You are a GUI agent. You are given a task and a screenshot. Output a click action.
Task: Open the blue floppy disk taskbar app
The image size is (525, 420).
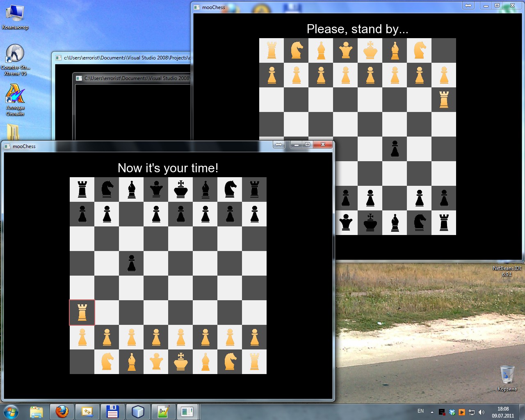click(x=112, y=412)
